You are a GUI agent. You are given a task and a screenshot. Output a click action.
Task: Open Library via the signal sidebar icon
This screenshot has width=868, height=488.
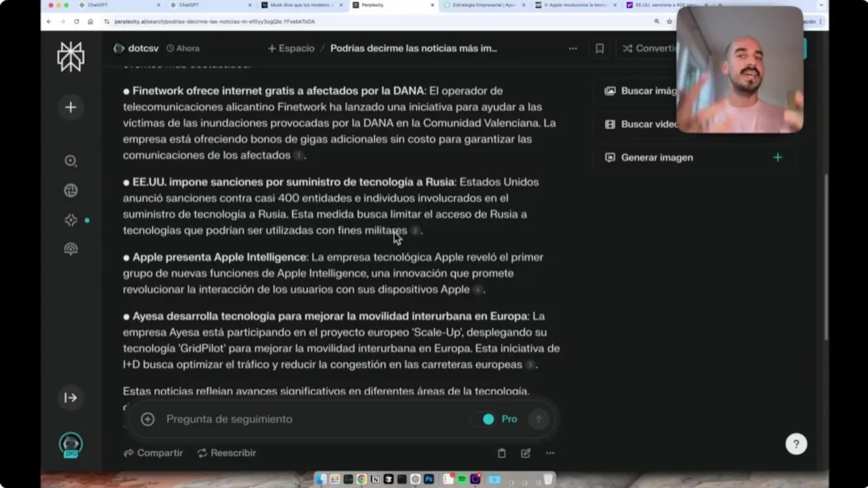click(x=71, y=249)
